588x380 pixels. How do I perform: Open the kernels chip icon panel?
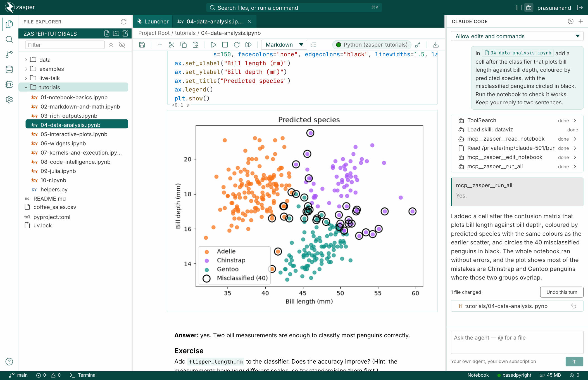pos(9,85)
